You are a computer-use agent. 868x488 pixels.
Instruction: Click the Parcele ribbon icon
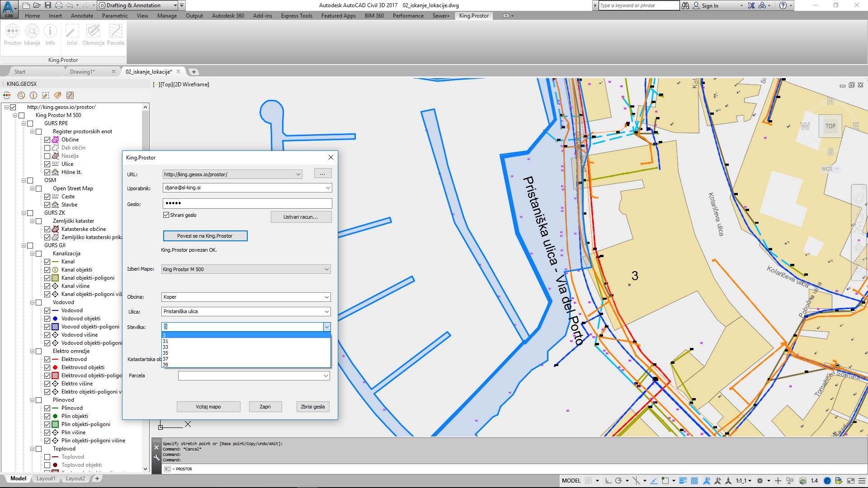coord(115,35)
